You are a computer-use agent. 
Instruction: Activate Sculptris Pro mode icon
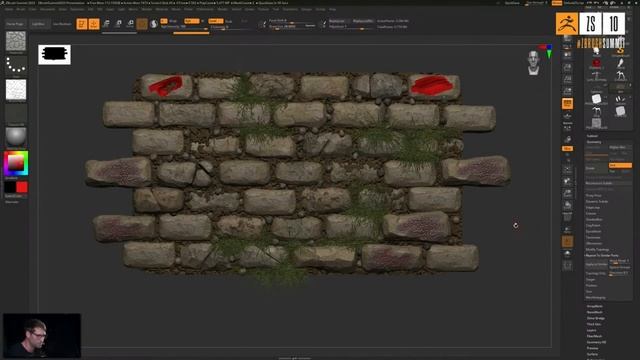(154, 24)
